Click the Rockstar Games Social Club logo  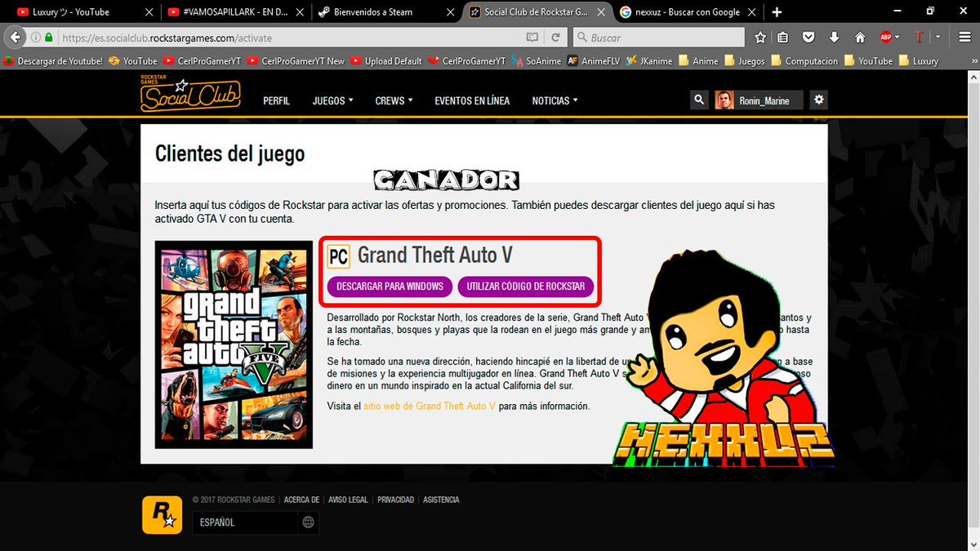[x=190, y=94]
